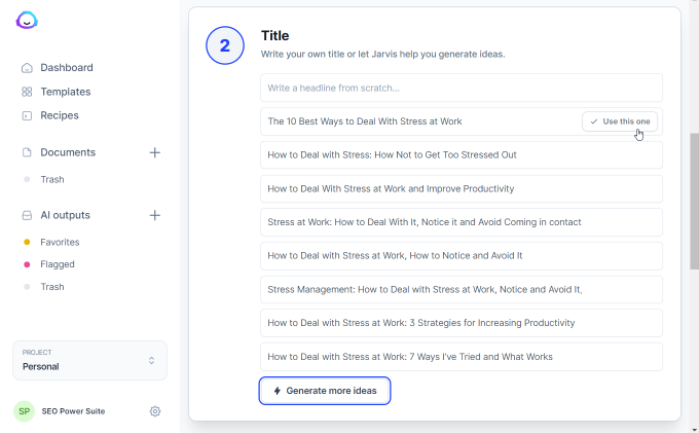Open Favorites under AI outputs
Screen dimensions: 699x433
[59, 242]
